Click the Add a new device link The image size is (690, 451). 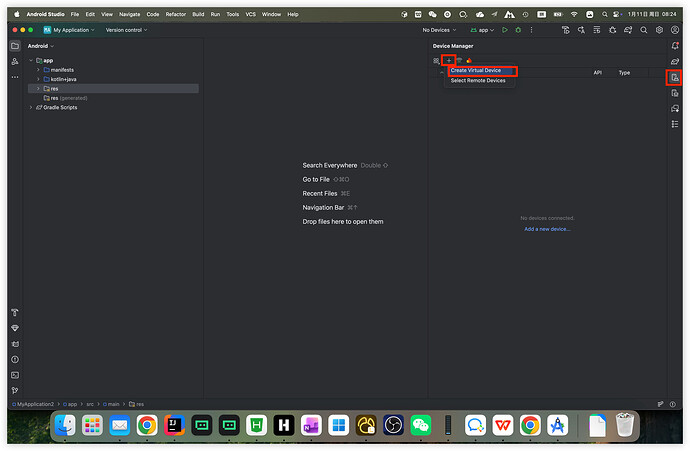tap(547, 229)
